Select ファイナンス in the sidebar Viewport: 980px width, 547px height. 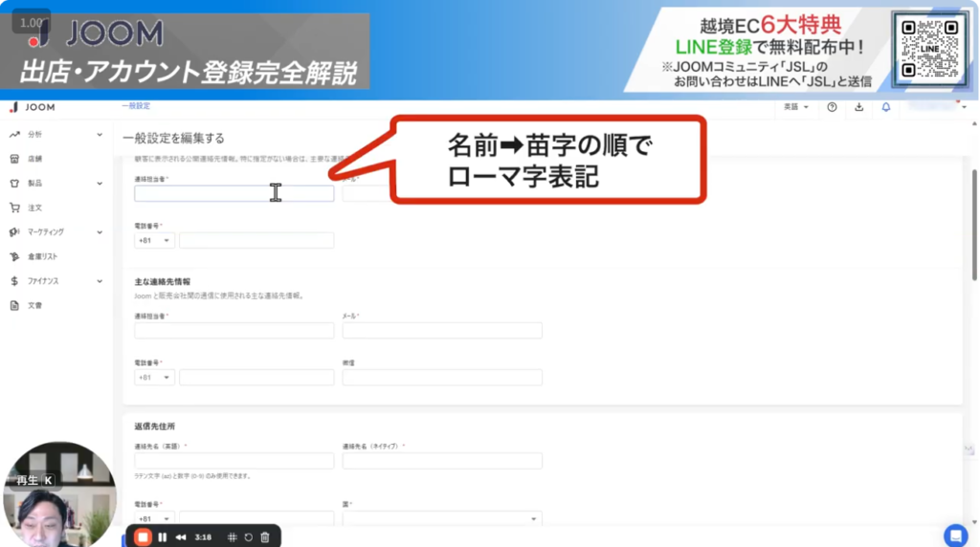point(43,281)
